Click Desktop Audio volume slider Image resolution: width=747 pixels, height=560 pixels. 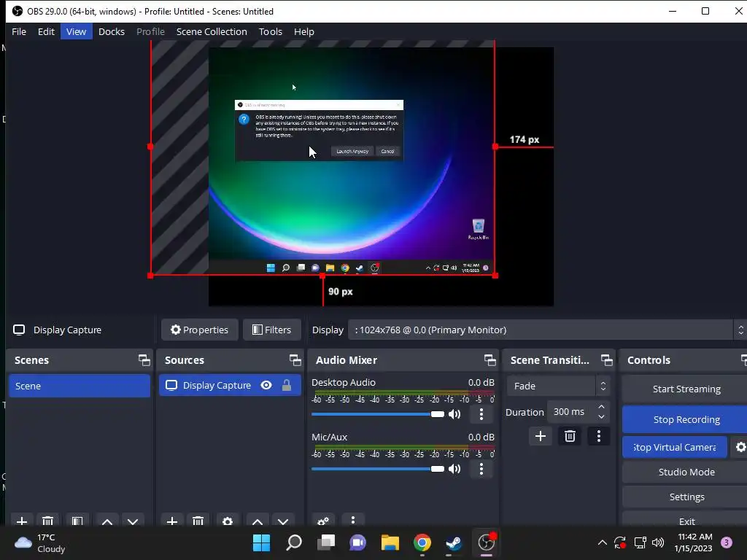pos(377,414)
